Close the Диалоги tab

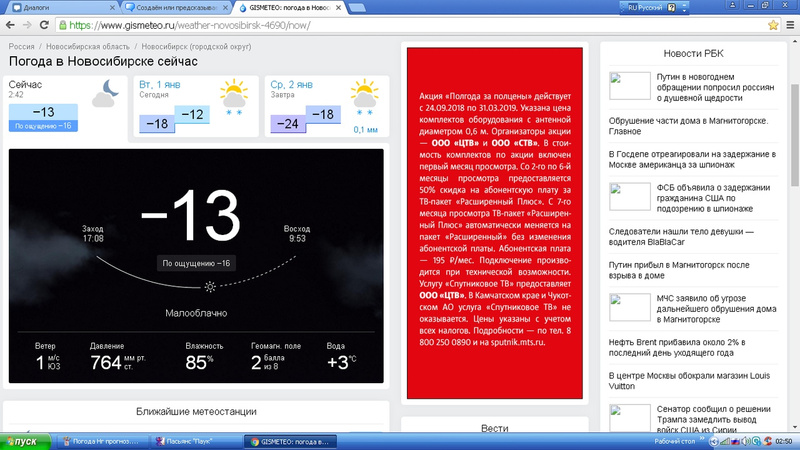tap(112, 8)
